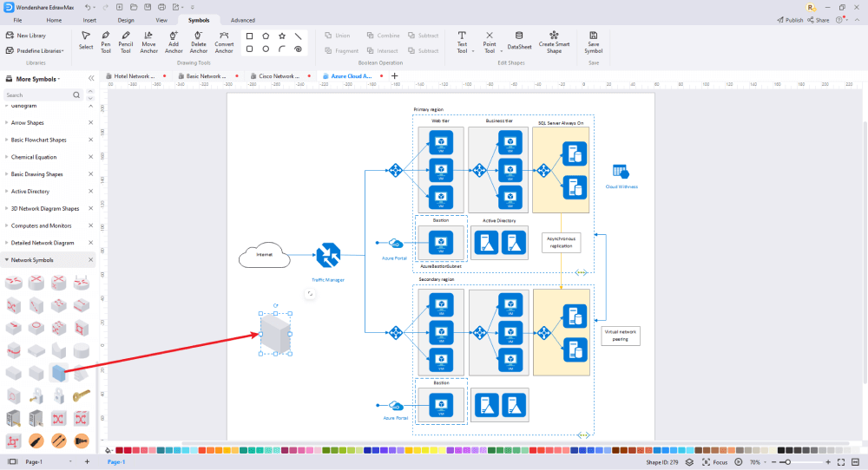Pick the arc drawing shape

(x=282, y=49)
